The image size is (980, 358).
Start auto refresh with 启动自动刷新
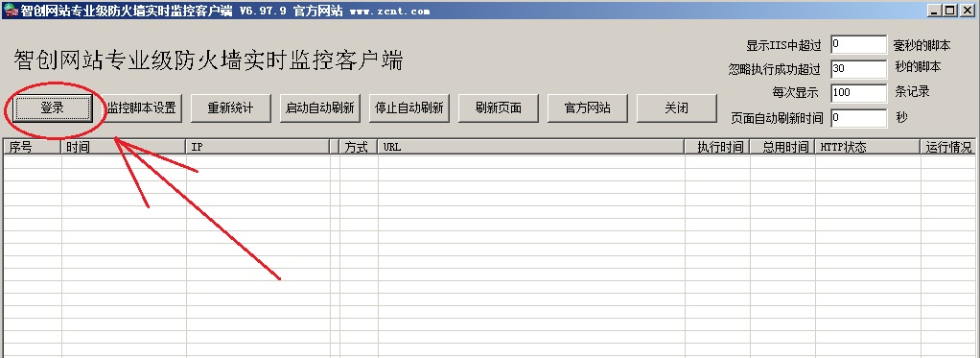(x=320, y=108)
